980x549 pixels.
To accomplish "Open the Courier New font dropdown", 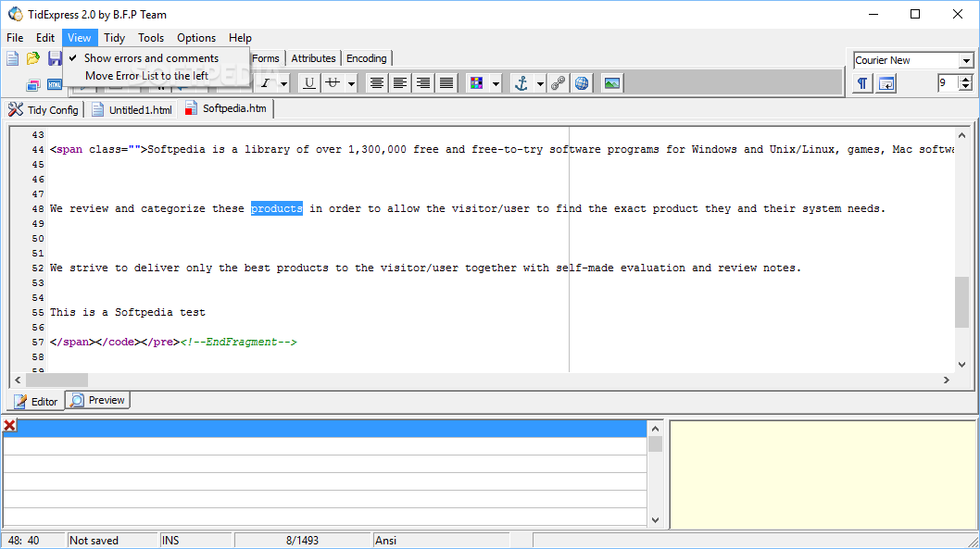I will [966, 60].
